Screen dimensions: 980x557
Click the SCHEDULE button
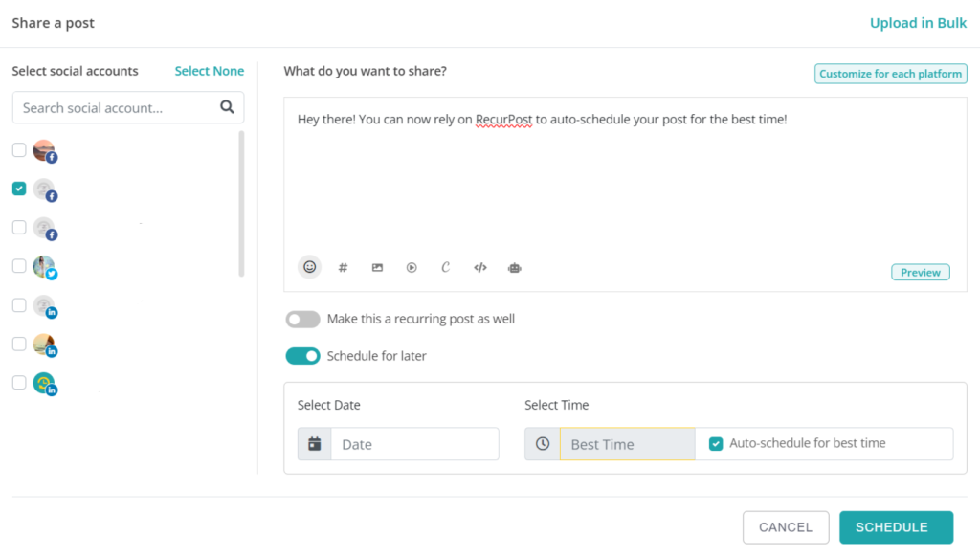(x=896, y=527)
